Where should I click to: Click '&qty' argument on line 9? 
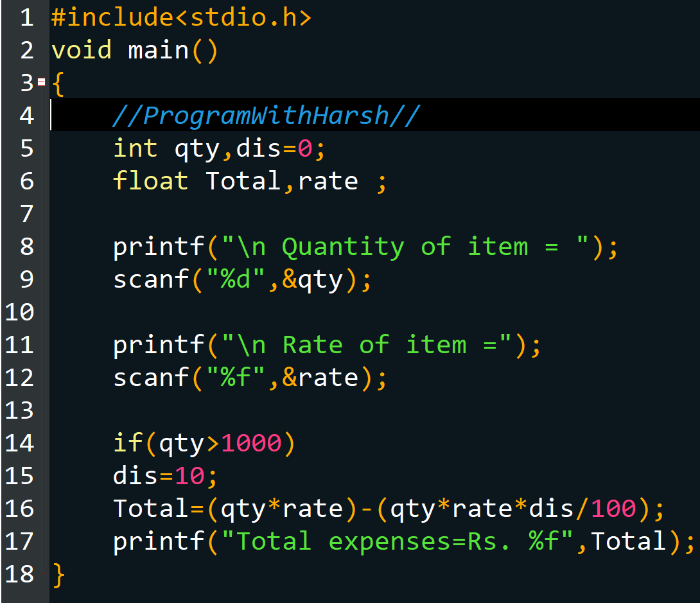(x=313, y=280)
